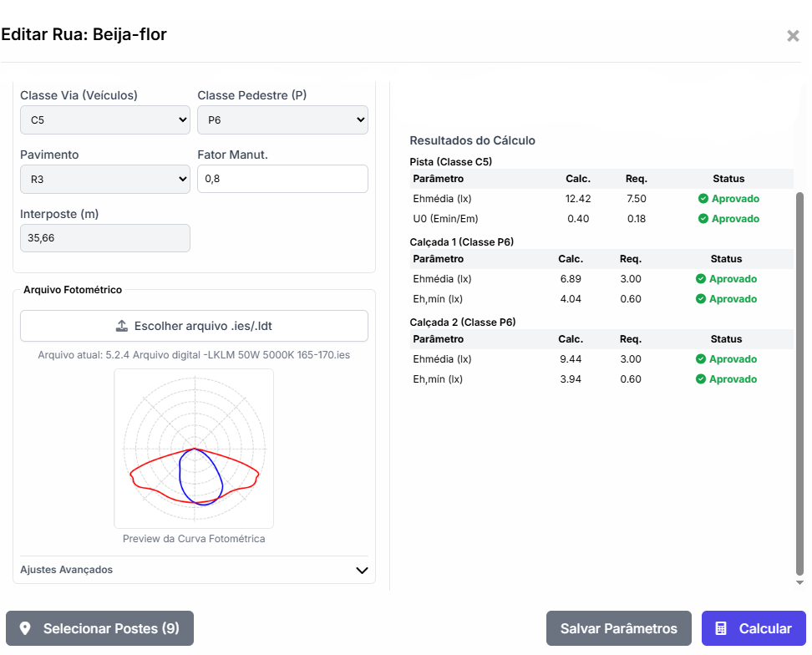Click the Calcular button
This screenshot has height=655, width=812.
coord(754,628)
